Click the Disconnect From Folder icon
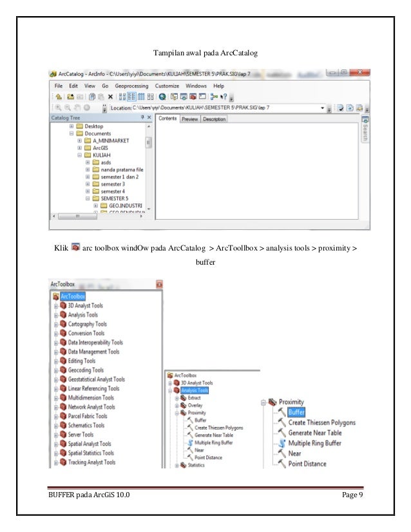 pyautogui.click(x=80, y=97)
